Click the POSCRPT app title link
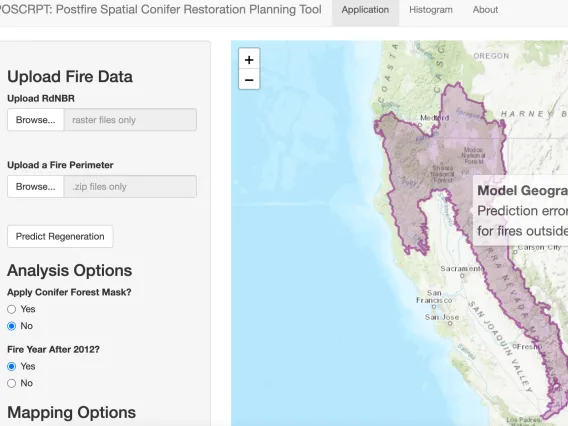This screenshot has height=426, width=568. pos(160,10)
